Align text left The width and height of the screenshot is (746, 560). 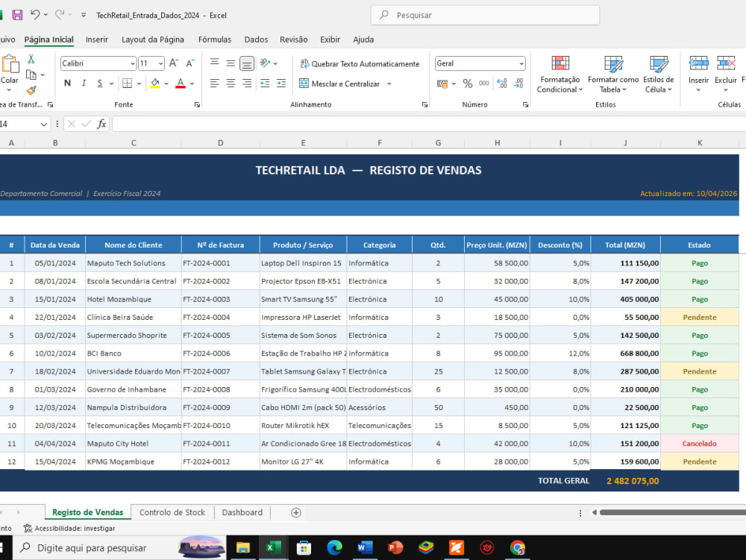(x=215, y=84)
